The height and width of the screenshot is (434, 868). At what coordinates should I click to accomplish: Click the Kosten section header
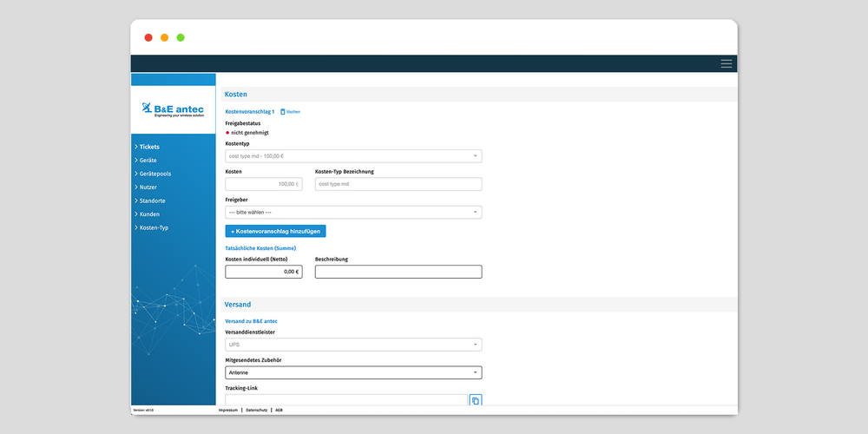tap(479, 94)
